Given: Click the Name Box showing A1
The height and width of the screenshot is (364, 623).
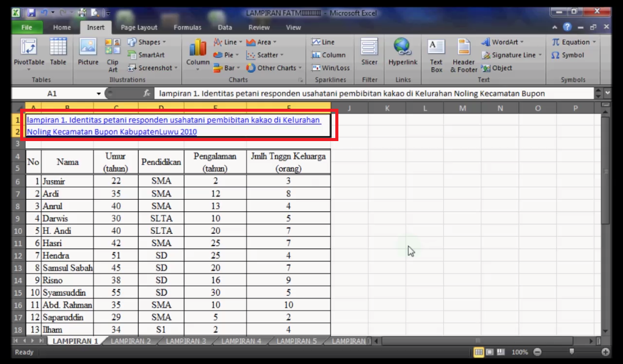Looking at the screenshot, I should pyautogui.click(x=53, y=93).
